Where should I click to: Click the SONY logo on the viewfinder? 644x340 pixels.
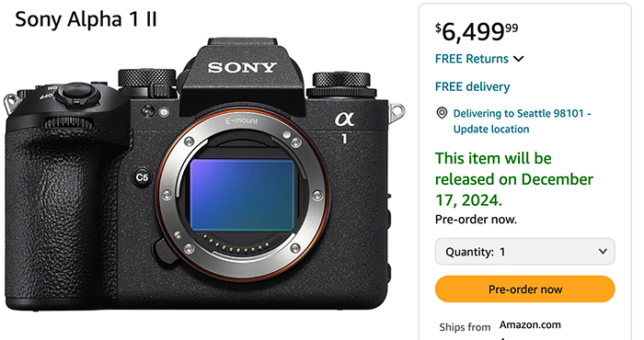[x=242, y=67]
